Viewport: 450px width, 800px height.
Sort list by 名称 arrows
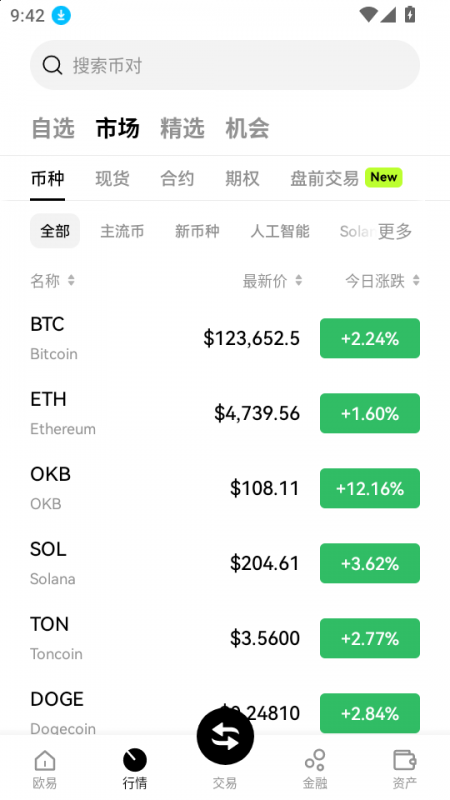[71, 280]
